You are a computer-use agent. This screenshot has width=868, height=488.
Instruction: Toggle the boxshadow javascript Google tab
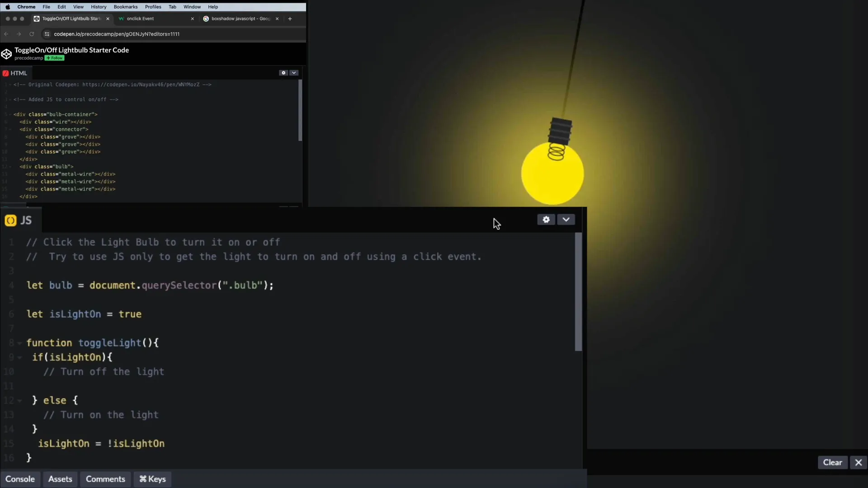click(238, 19)
